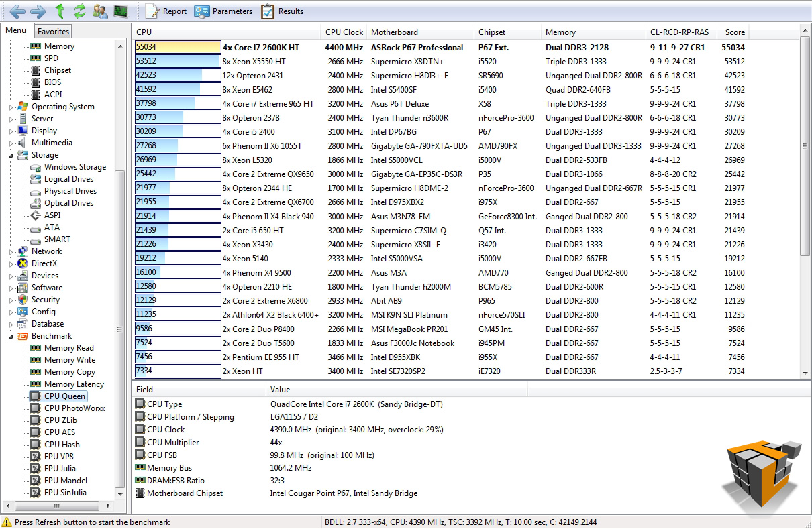Sort by the Chipset column header
812x529 pixels.
click(508, 32)
